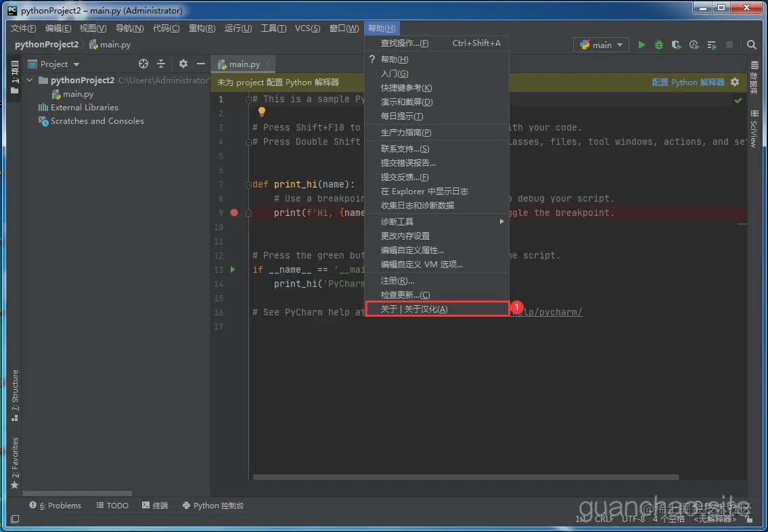
Task: Choose Change Memory Settings entry
Action: click(x=437, y=236)
